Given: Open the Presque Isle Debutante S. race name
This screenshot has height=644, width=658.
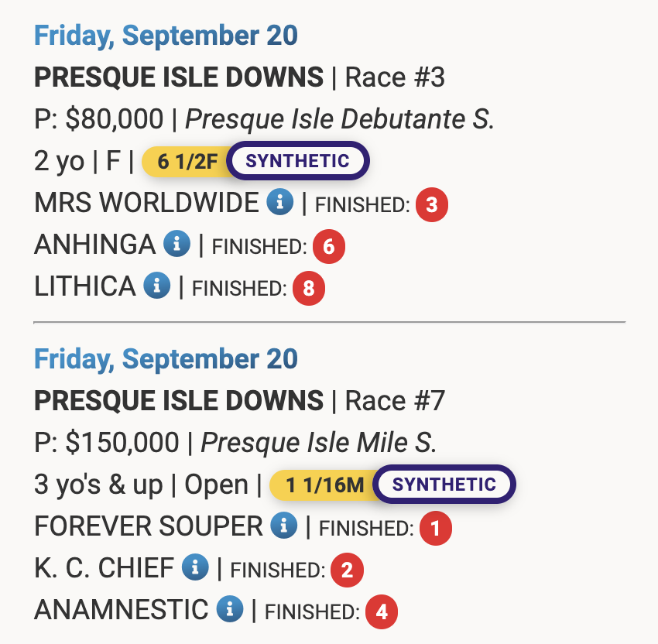Looking at the screenshot, I should point(339,118).
